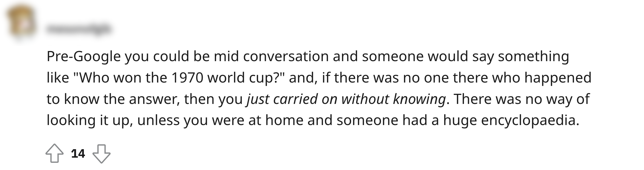Click the word "Google" in the comment

coord(96,56)
